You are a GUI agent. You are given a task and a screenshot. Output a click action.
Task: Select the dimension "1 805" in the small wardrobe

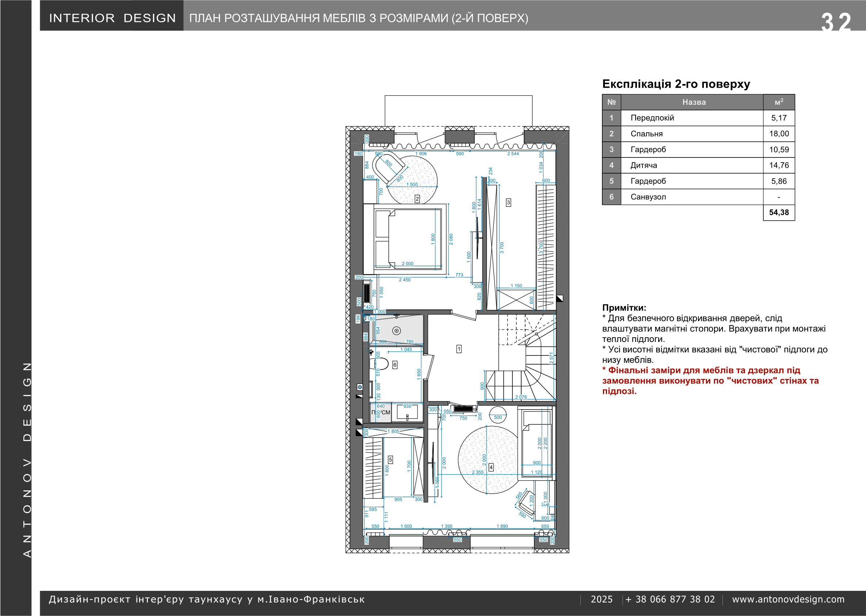[x=393, y=431]
